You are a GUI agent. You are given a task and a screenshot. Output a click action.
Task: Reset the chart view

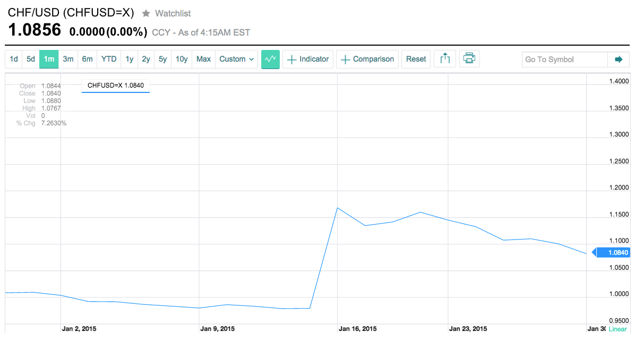point(416,59)
